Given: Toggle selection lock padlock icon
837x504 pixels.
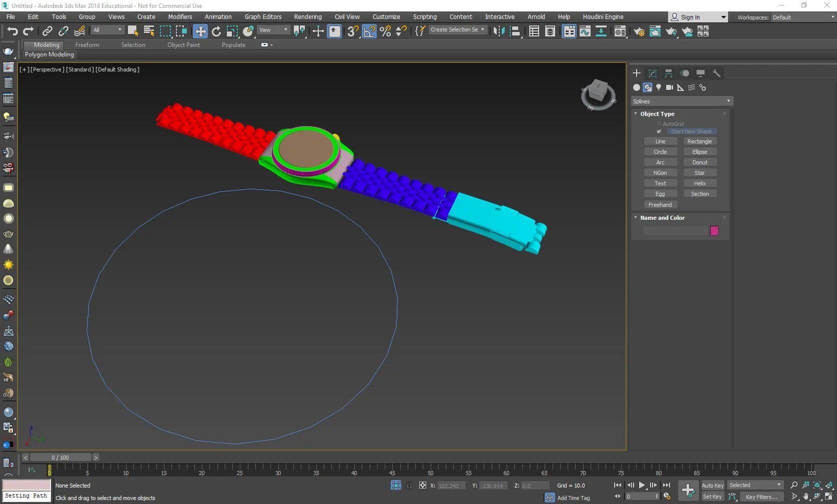Looking at the screenshot, I should click(x=409, y=485).
